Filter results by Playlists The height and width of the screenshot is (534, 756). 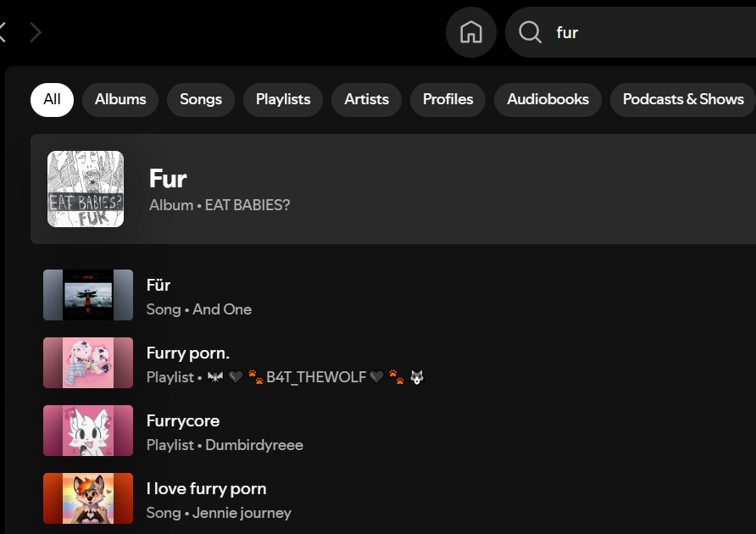pos(283,100)
